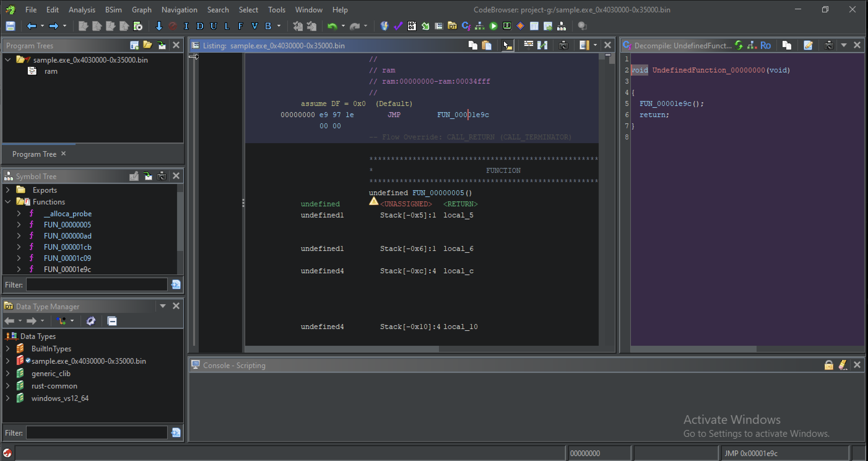Click the blue forward navigation arrow
This screenshot has height=461, width=868.
(x=54, y=26)
